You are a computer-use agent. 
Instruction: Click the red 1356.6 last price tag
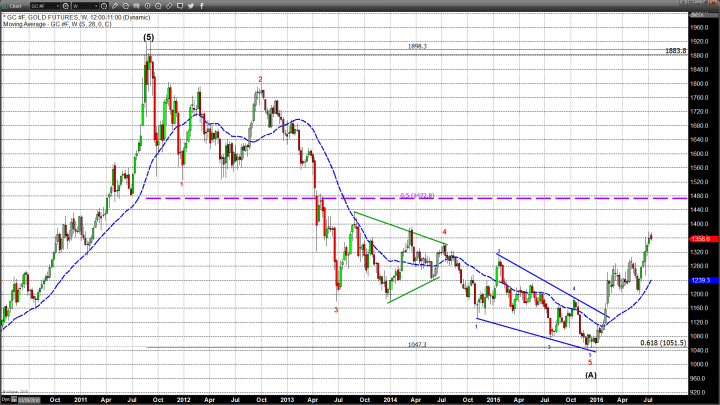[x=703, y=239]
